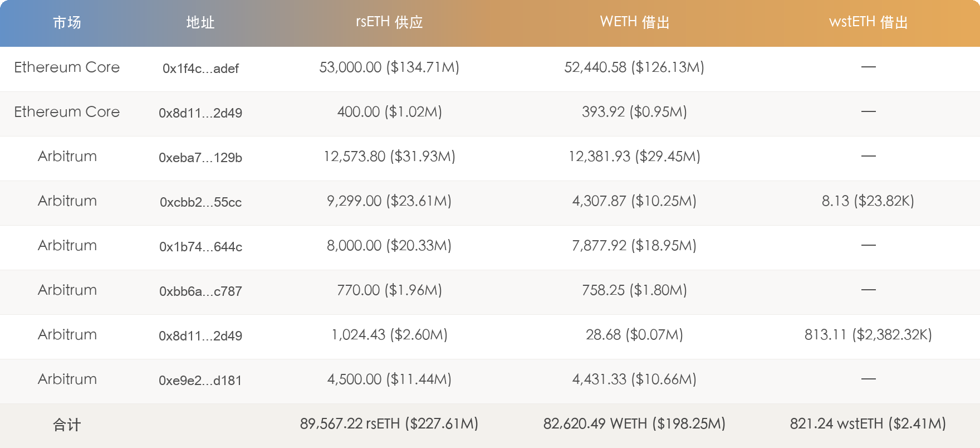This screenshot has height=448, width=980.
Task: Click total 82,620.49 WETH ($198.25M)
Action: coord(634,424)
